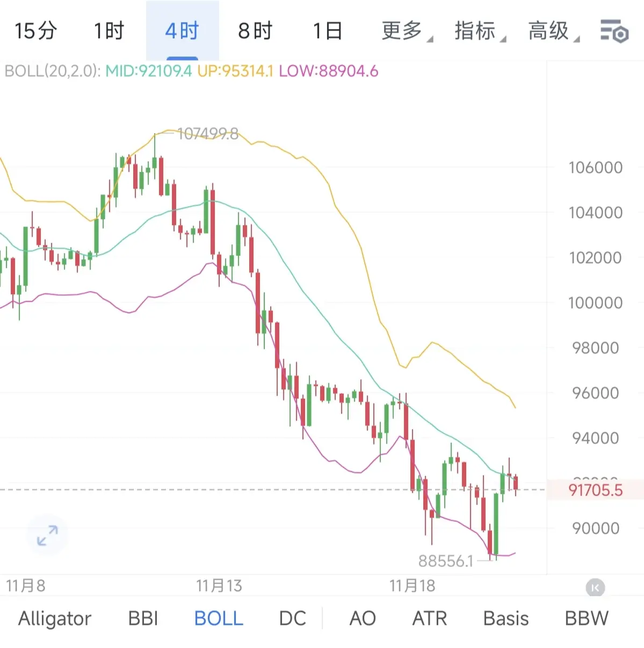This screenshot has width=644, height=648.
Task: Open the 指标 indicators dropdown
Action: point(480,31)
